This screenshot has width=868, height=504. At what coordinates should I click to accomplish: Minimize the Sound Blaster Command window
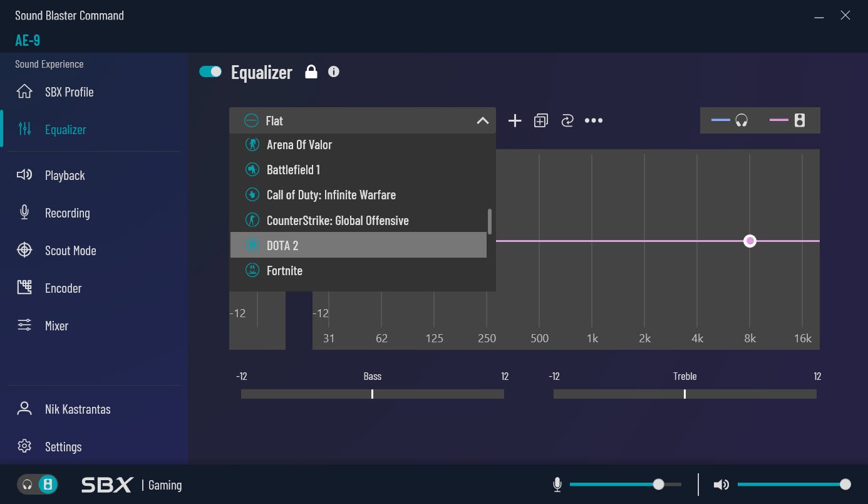(x=819, y=16)
